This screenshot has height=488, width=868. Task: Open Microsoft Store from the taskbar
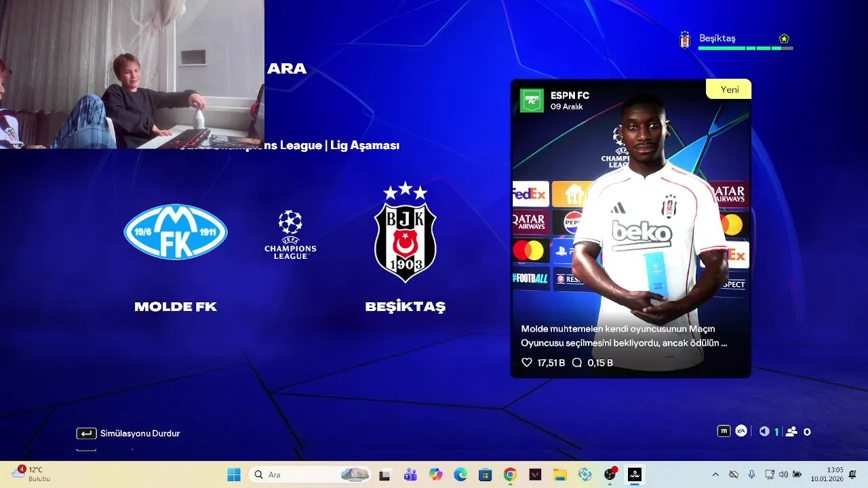pyautogui.click(x=485, y=474)
